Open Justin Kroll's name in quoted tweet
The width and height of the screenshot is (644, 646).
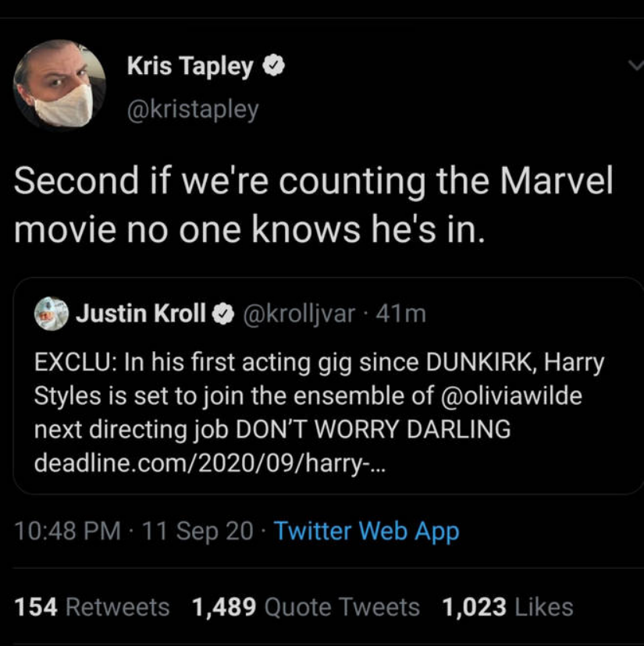point(141,314)
